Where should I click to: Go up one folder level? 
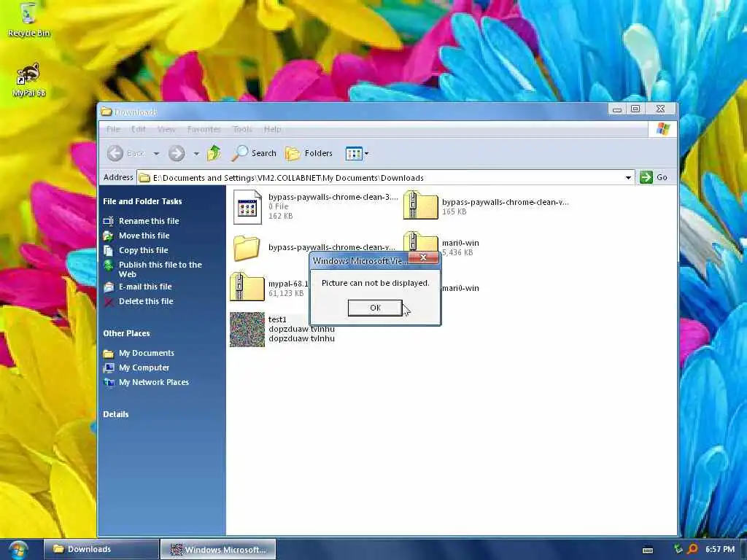(x=214, y=153)
